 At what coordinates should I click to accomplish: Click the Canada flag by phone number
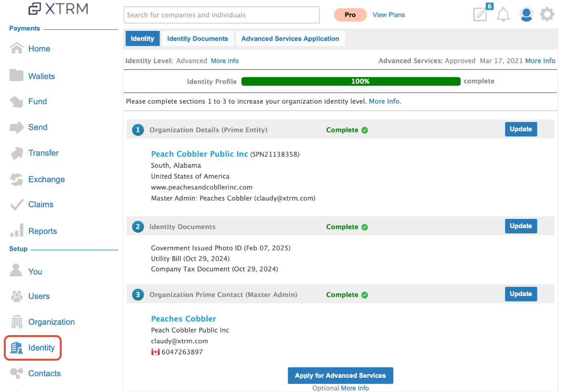point(155,352)
